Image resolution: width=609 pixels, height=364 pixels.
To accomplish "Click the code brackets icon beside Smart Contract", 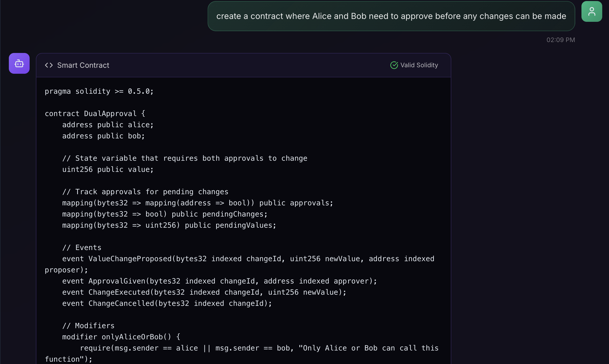I will click(49, 65).
